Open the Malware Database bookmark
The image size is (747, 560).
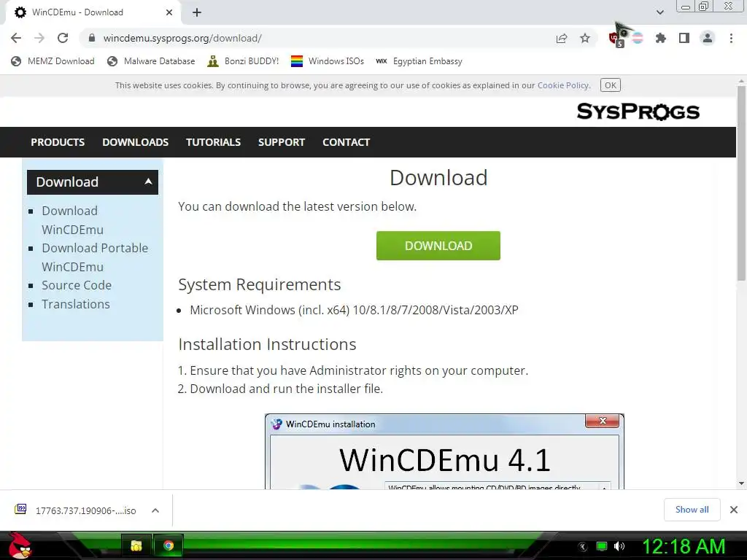pyautogui.click(x=151, y=61)
